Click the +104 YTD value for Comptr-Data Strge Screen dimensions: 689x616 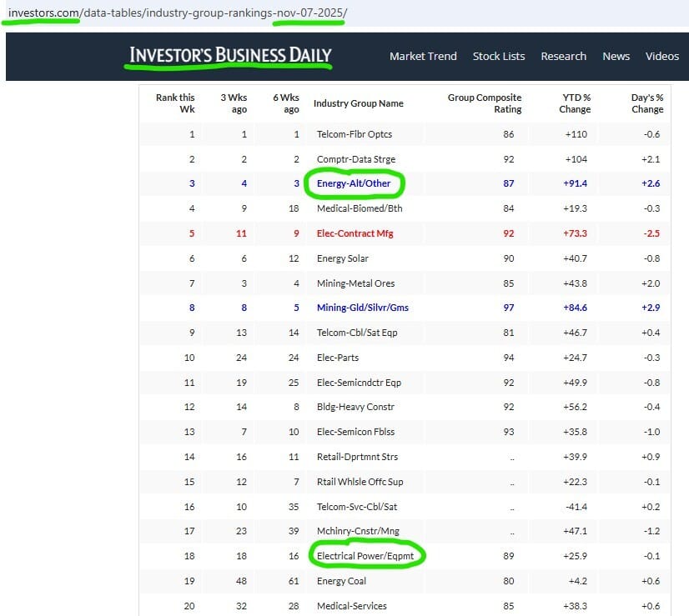[x=576, y=159]
